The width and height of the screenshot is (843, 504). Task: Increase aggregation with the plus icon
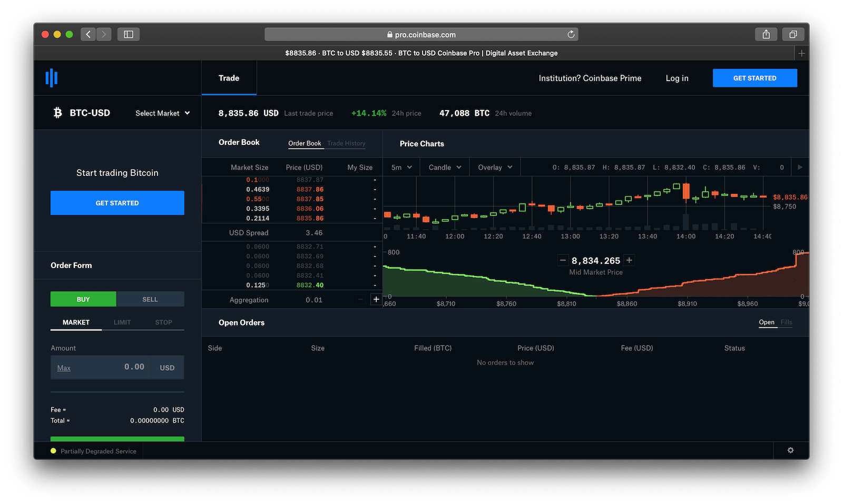click(376, 300)
